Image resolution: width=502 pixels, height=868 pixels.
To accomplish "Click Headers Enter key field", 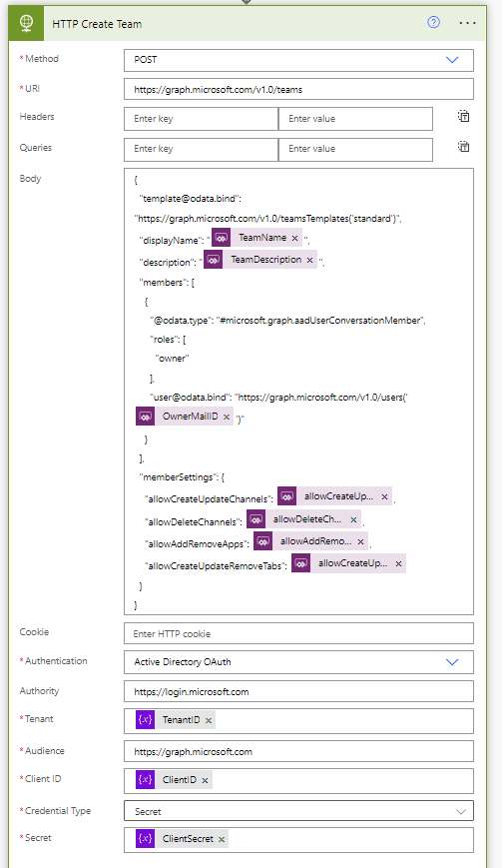I will pos(201,119).
